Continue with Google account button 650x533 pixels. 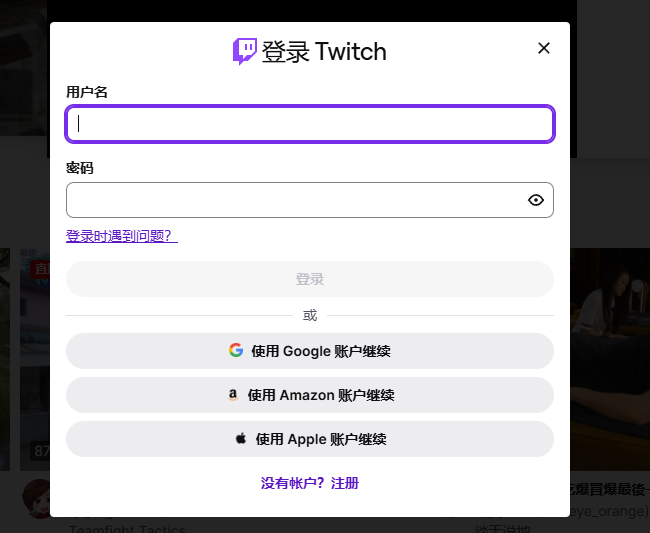(x=310, y=351)
